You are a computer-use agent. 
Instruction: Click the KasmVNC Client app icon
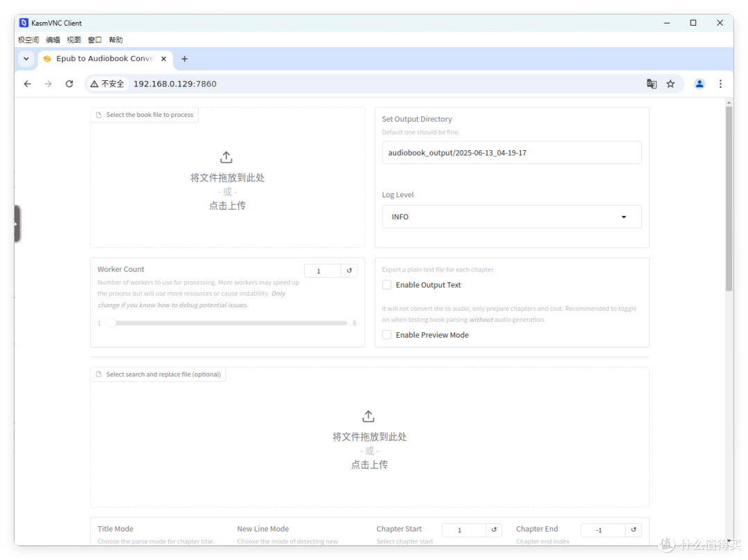click(24, 23)
